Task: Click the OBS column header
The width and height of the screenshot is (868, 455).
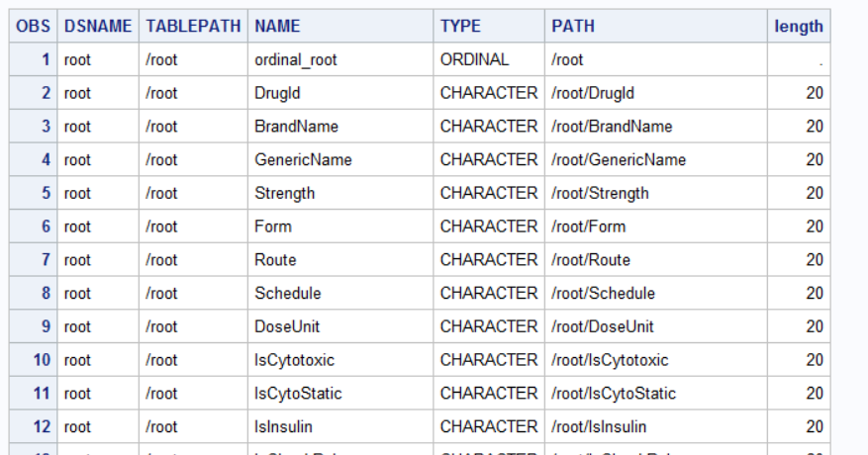Action: pyautogui.click(x=33, y=27)
